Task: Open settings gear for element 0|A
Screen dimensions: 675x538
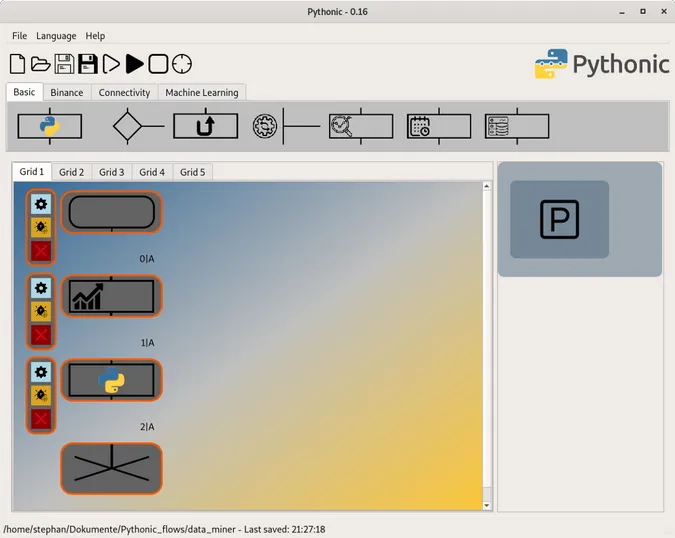Action: tap(41, 204)
